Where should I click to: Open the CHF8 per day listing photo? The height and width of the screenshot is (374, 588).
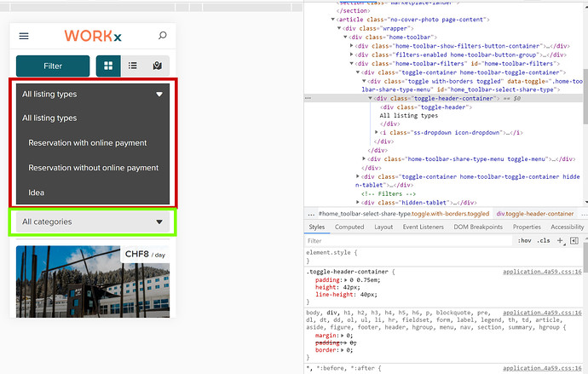pyautogui.click(x=93, y=281)
